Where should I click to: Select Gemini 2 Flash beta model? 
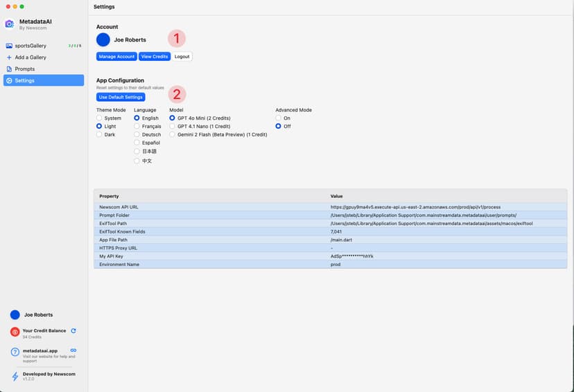(x=173, y=134)
